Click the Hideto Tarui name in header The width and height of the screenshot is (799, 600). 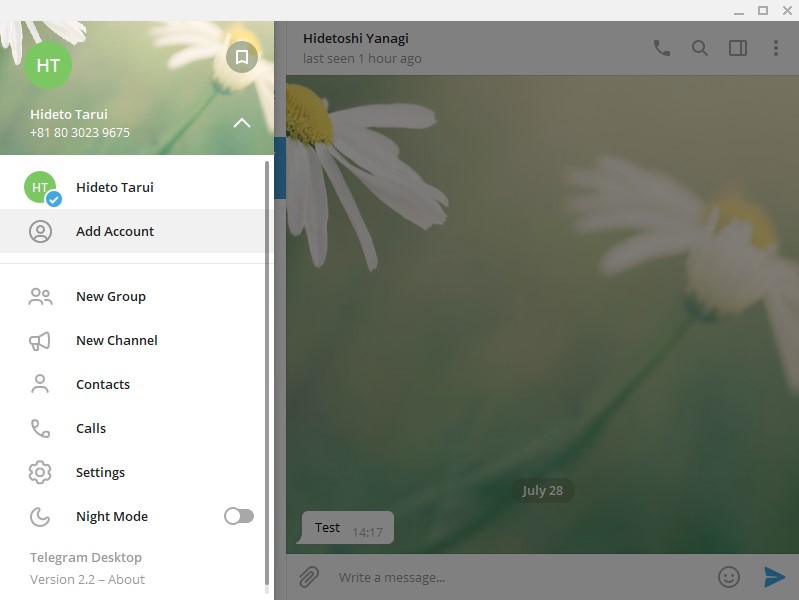point(69,114)
